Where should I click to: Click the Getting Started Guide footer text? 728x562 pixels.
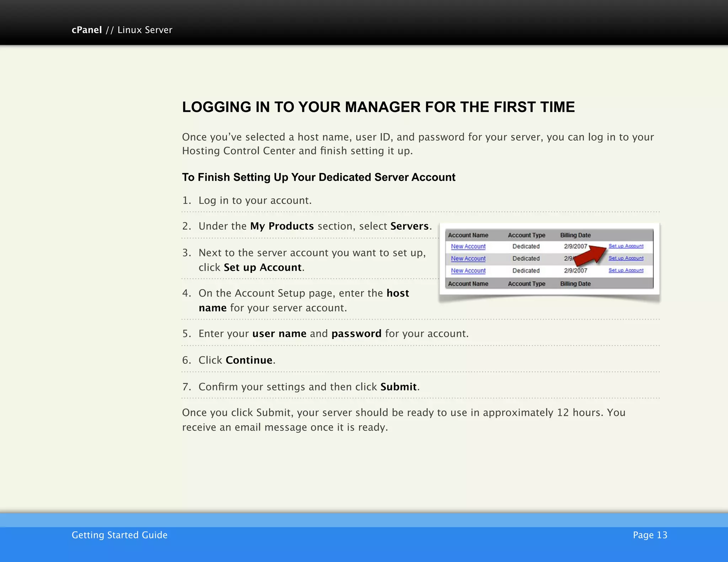[119, 535]
